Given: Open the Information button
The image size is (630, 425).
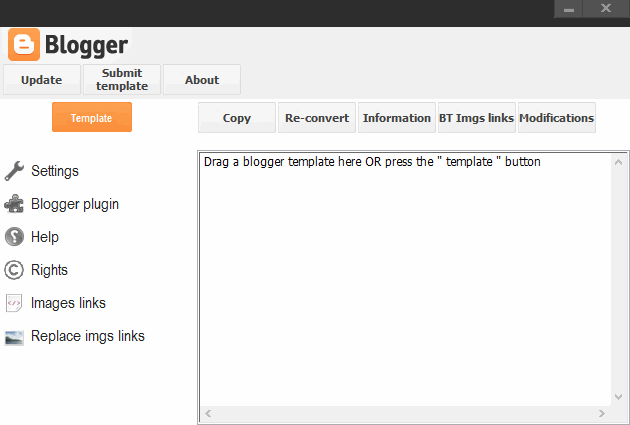Looking at the screenshot, I should tap(397, 117).
